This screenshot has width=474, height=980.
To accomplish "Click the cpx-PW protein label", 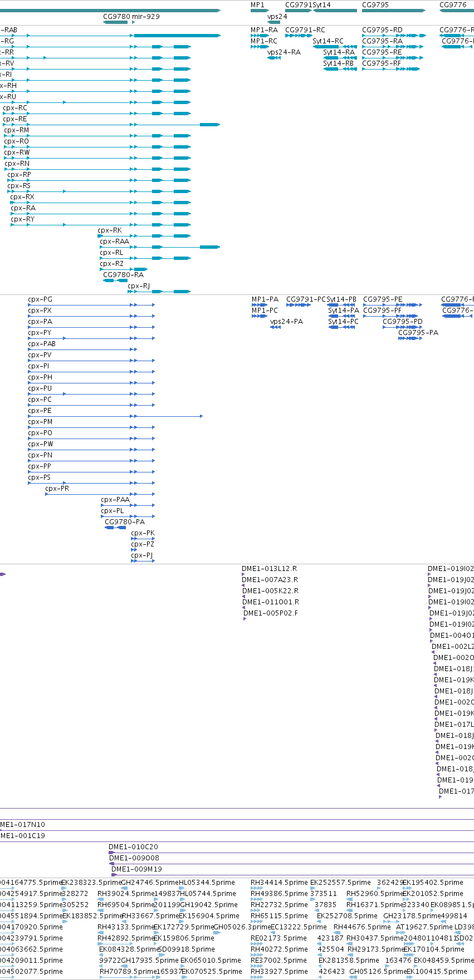I will pos(41,444).
